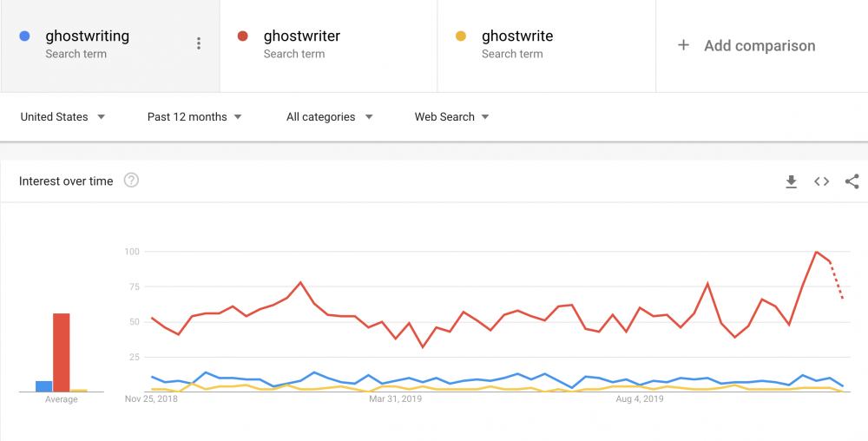868x441 pixels.
Task: Open the United States region dropdown
Action: (x=62, y=117)
